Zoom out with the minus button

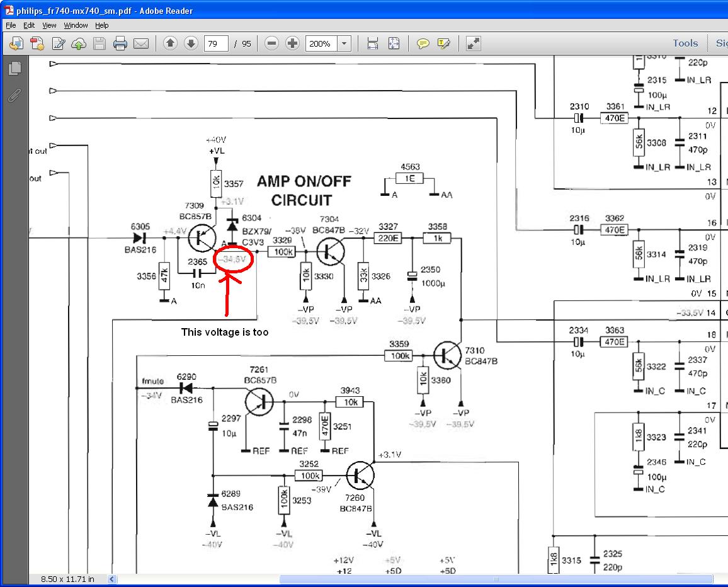tap(271, 43)
